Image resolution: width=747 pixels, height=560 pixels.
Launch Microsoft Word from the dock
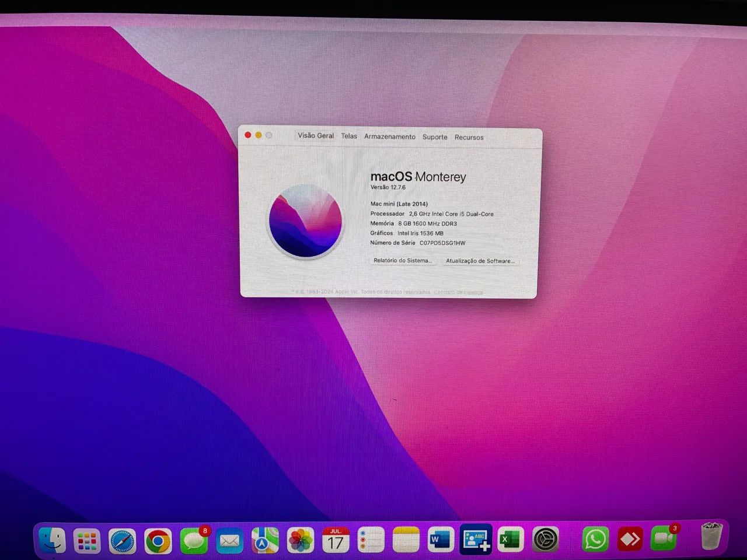(x=441, y=539)
